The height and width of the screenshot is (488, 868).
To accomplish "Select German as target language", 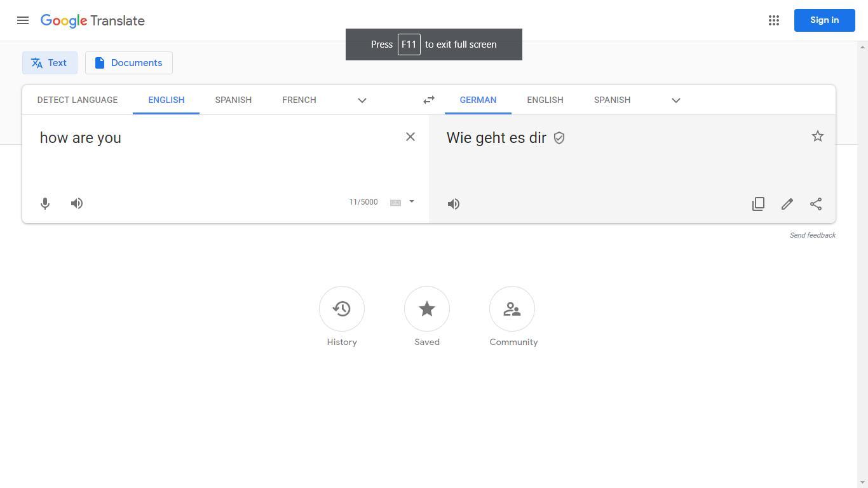I will coord(478,100).
